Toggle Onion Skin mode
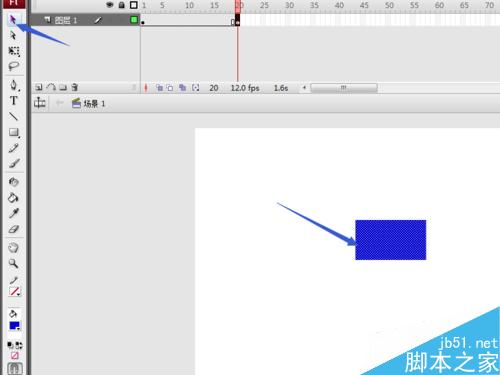 pyautogui.click(x=159, y=88)
